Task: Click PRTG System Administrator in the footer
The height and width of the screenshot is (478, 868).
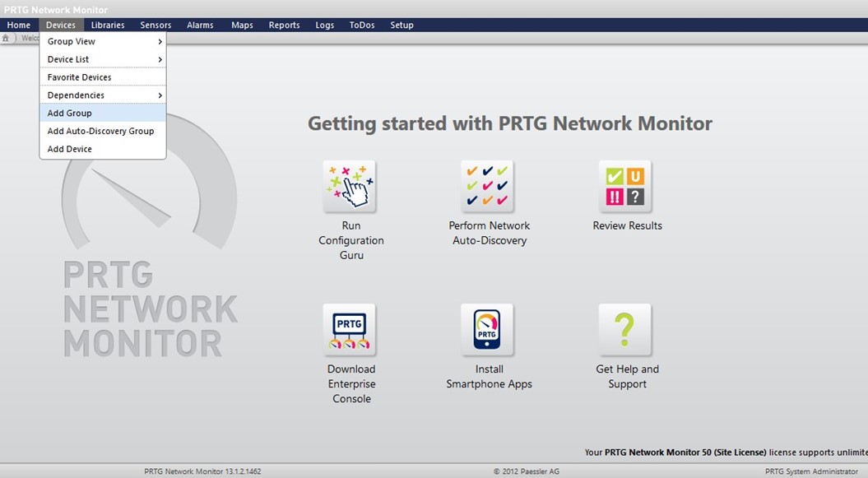Action: coord(811,471)
